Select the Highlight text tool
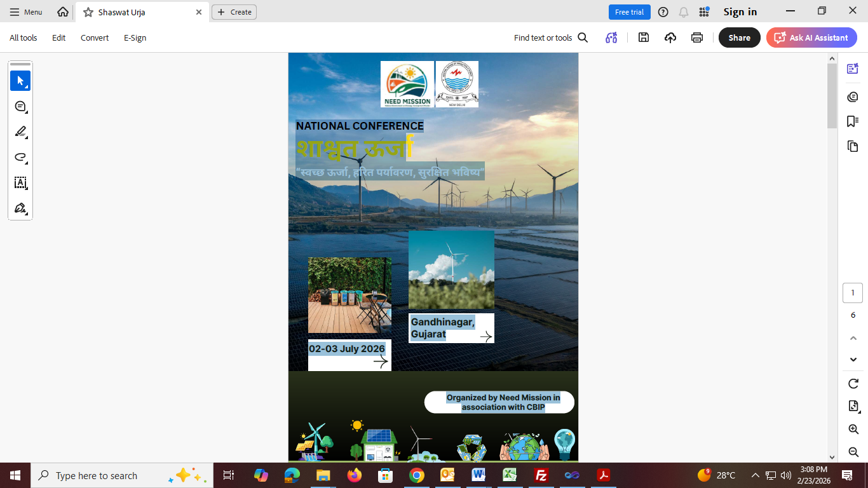The height and width of the screenshot is (488, 868). (x=20, y=132)
